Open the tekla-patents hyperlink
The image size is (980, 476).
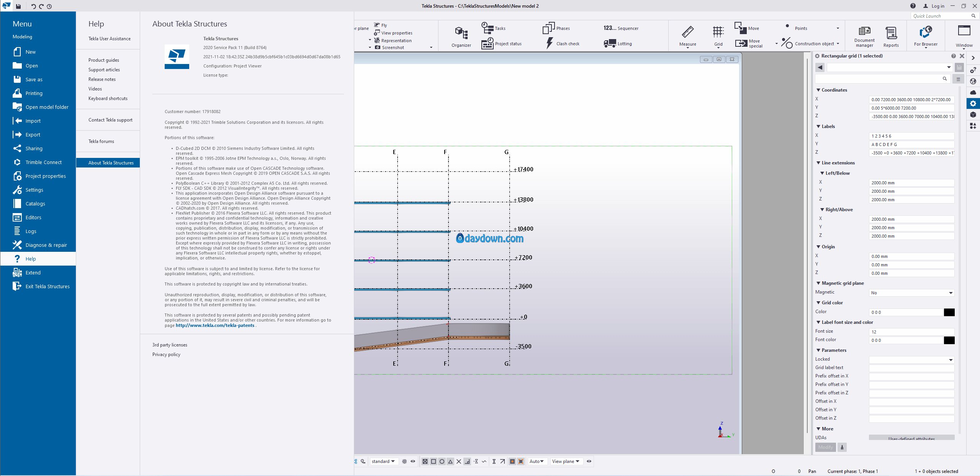(215, 325)
